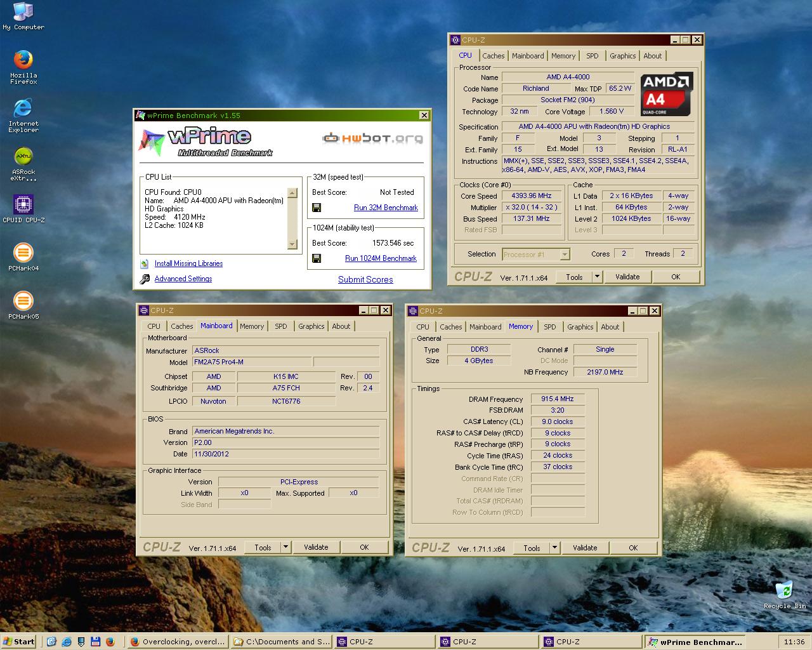Click the Multiplier value x 32.0 ( 14 - 32 )
Screen dimensions: 812x650
(x=532, y=207)
